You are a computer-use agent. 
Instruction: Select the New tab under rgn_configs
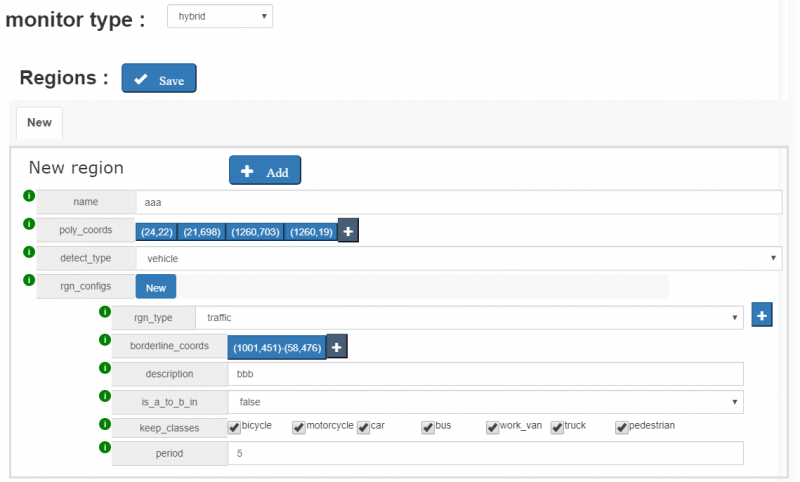[x=156, y=287]
